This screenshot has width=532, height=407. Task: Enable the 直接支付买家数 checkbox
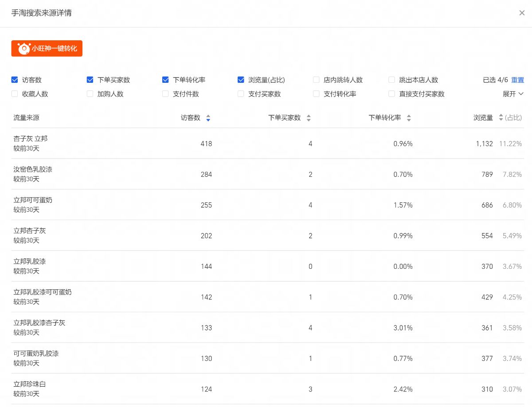(x=391, y=94)
